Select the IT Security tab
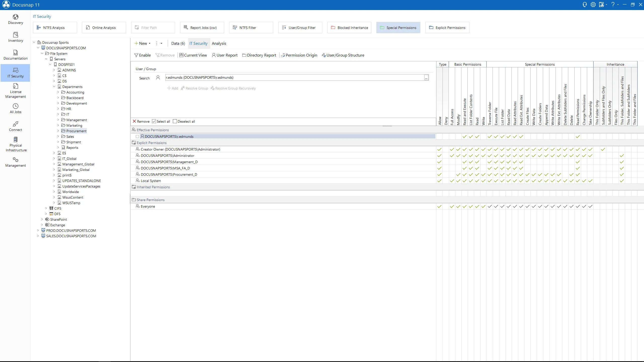Screen dimensions: 644x362 pyautogui.click(x=198, y=43)
